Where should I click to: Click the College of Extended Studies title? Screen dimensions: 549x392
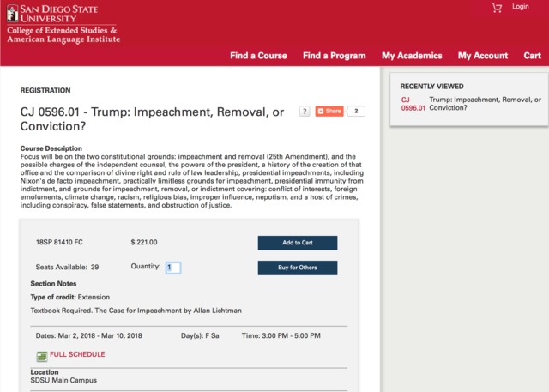(x=63, y=34)
